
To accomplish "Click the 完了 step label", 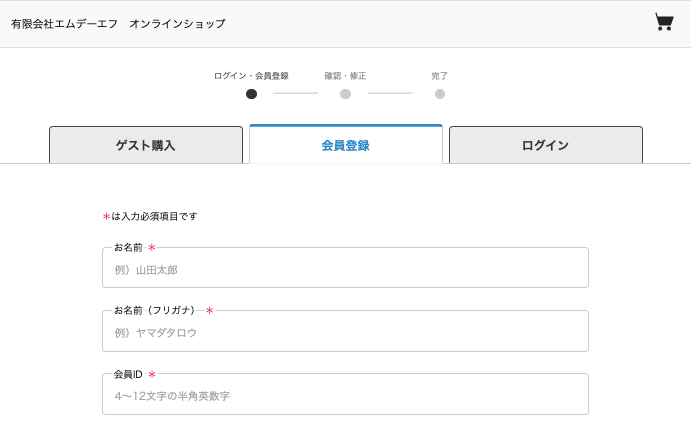I will 440,76.
